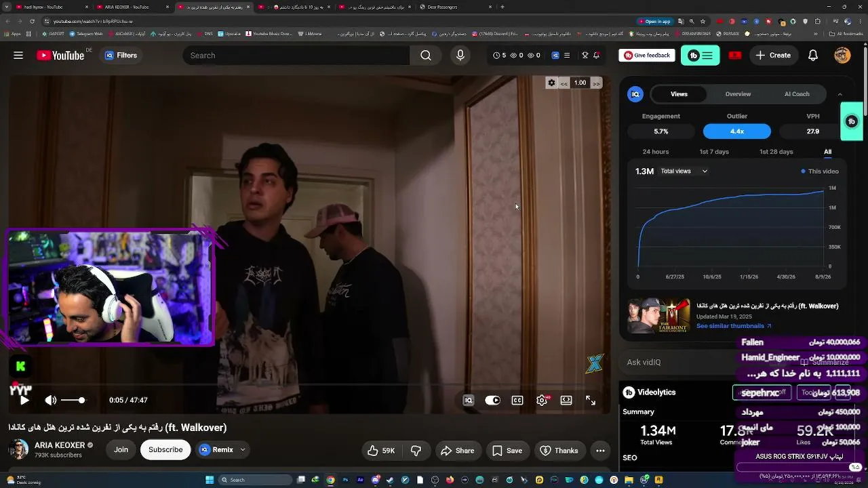The height and width of the screenshot is (488, 868).
Task: Toggle autoplay switch in the player
Action: click(x=493, y=401)
